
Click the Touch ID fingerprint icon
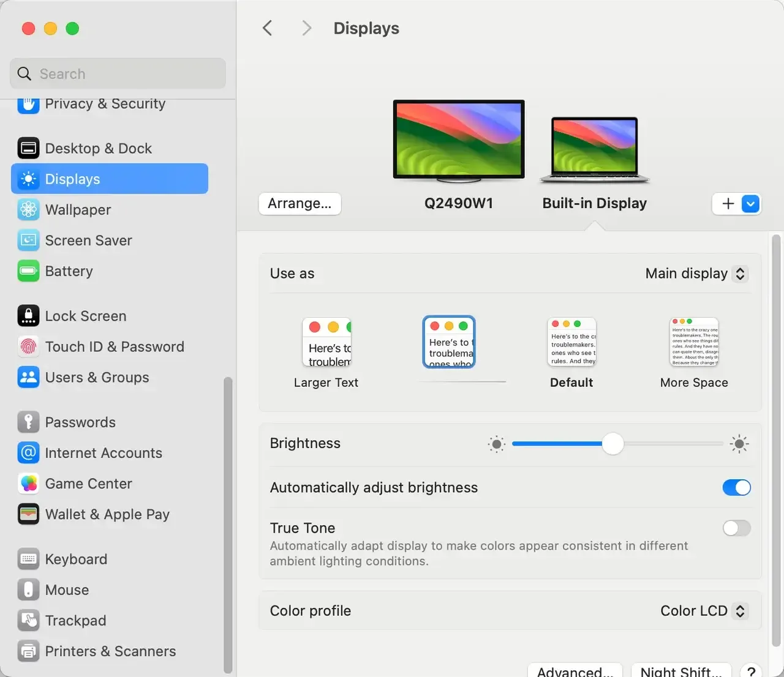[x=28, y=346]
